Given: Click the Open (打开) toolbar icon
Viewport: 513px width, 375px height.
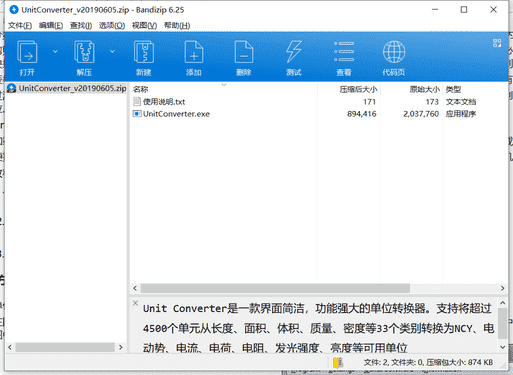Looking at the screenshot, I should click(x=27, y=52).
